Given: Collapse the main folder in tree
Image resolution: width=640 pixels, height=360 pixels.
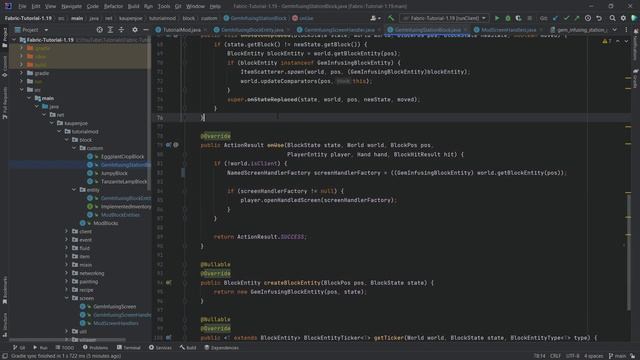Looking at the screenshot, I should pos(29,98).
